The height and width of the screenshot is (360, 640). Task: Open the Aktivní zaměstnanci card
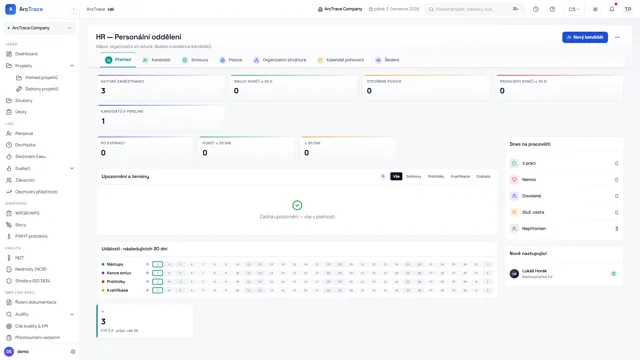coord(160,87)
